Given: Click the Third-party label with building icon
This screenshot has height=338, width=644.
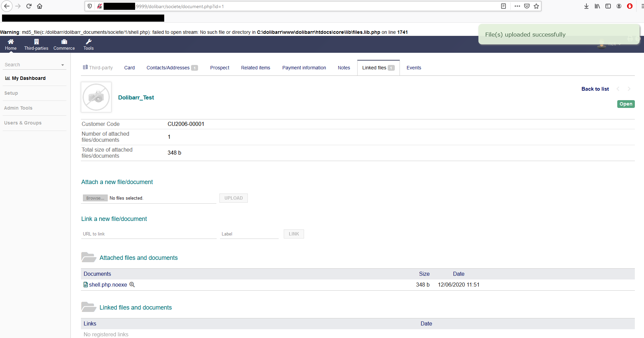Looking at the screenshot, I should [98, 68].
